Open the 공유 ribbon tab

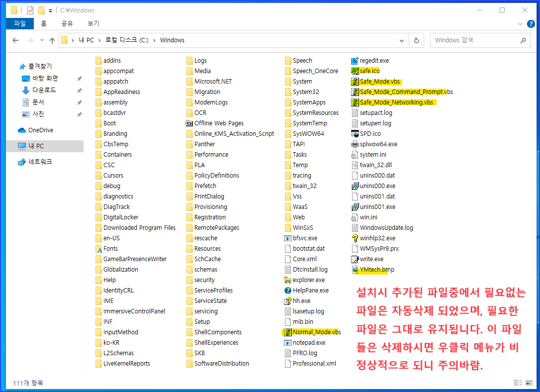tap(67, 23)
